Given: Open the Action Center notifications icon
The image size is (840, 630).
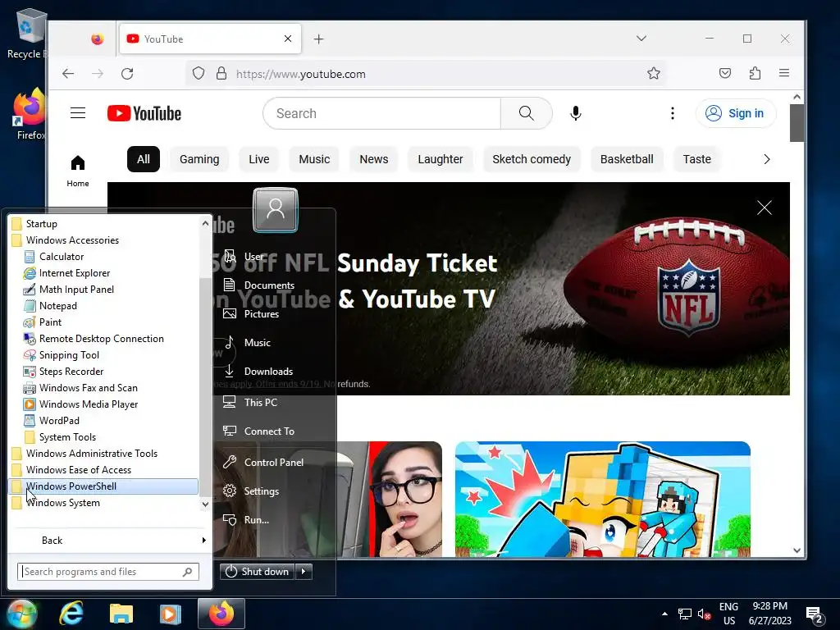Looking at the screenshot, I should pyautogui.click(x=815, y=614).
